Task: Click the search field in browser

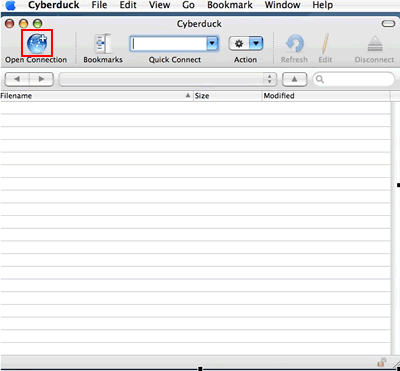Action: 354,79
